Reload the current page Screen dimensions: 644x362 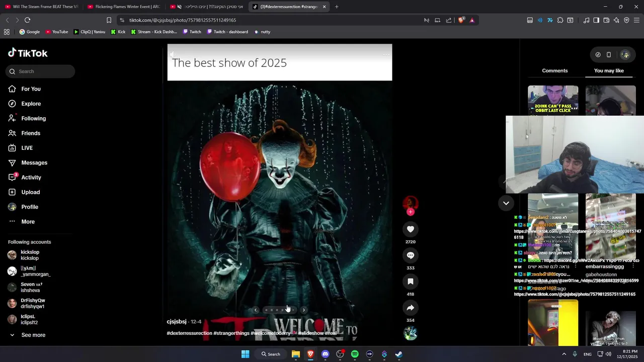click(27, 20)
